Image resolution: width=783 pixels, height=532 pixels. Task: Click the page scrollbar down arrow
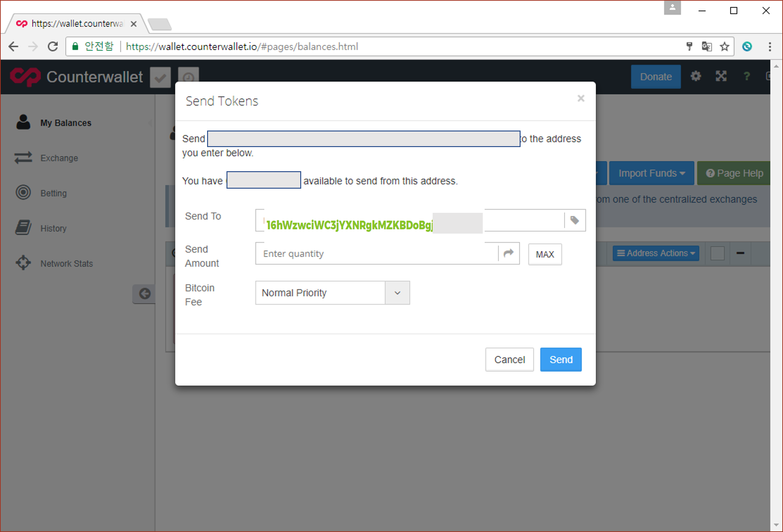(x=776, y=525)
